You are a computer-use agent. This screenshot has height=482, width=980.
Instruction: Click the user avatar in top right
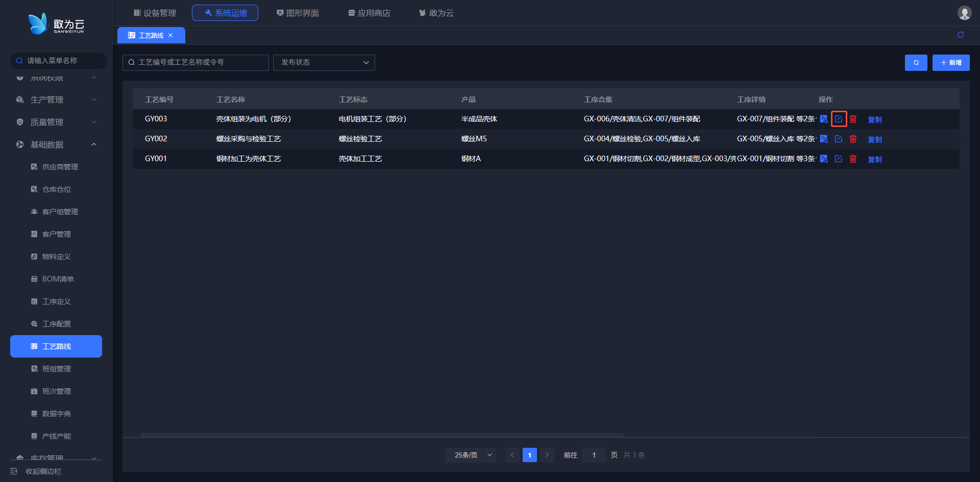point(964,13)
